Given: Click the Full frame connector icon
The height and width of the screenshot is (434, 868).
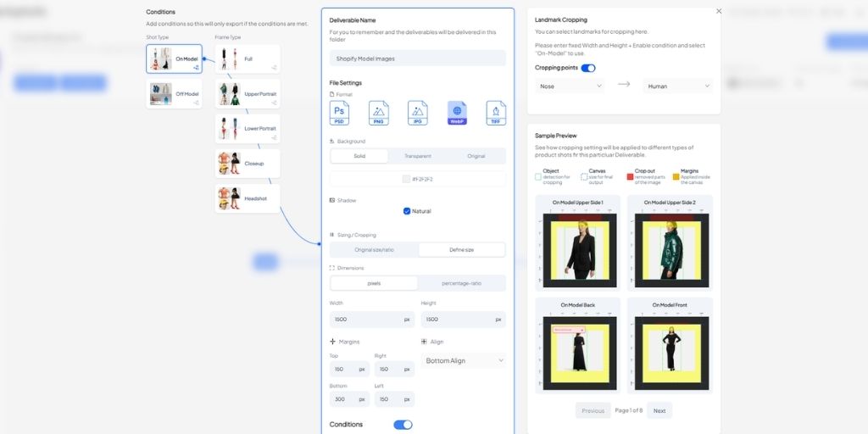Looking at the screenshot, I should coord(274,68).
